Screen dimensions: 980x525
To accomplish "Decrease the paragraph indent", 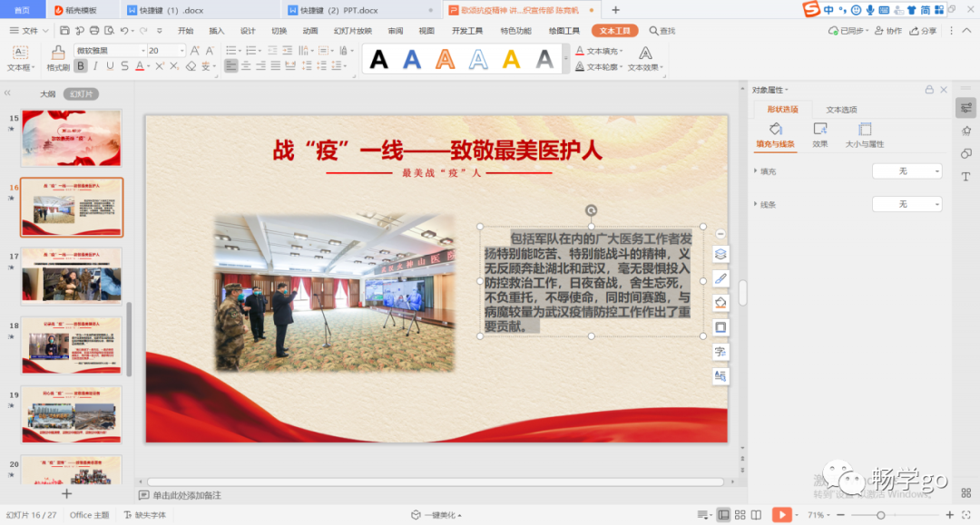I will (x=272, y=51).
